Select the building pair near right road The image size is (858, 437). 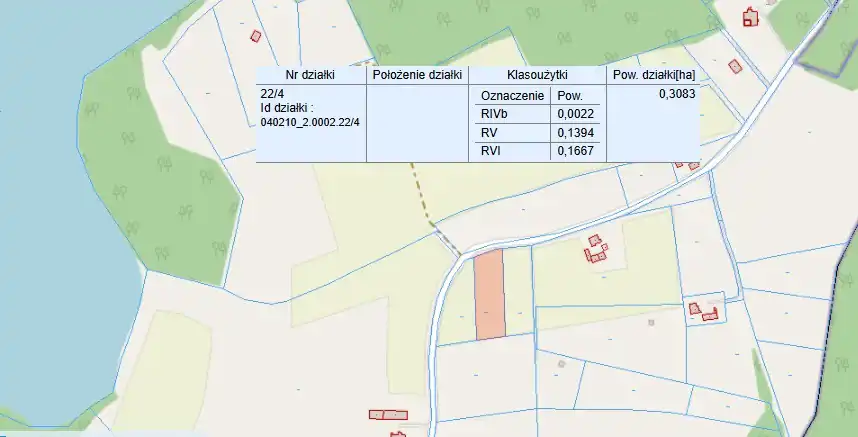coord(703,312)
